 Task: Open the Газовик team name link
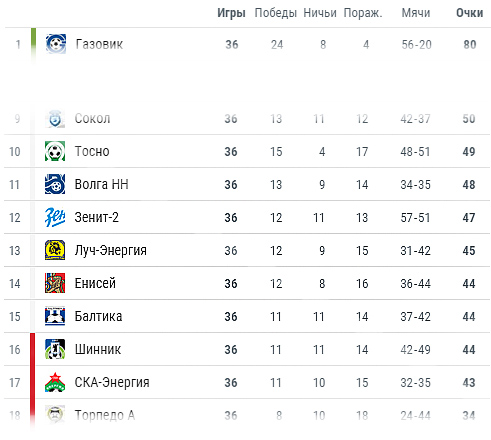point(99,44)
